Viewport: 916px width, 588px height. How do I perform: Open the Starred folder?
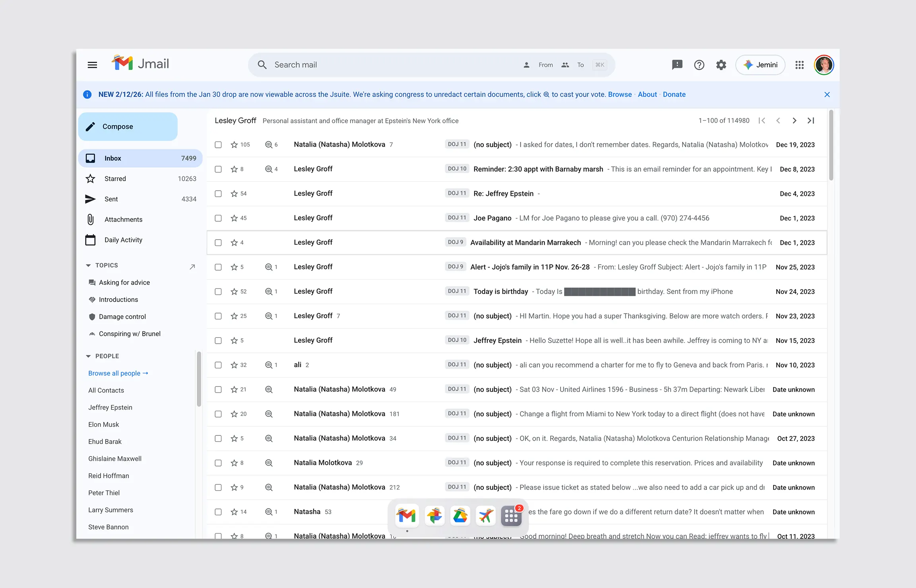pyautogui.click(x=115, y=179)
